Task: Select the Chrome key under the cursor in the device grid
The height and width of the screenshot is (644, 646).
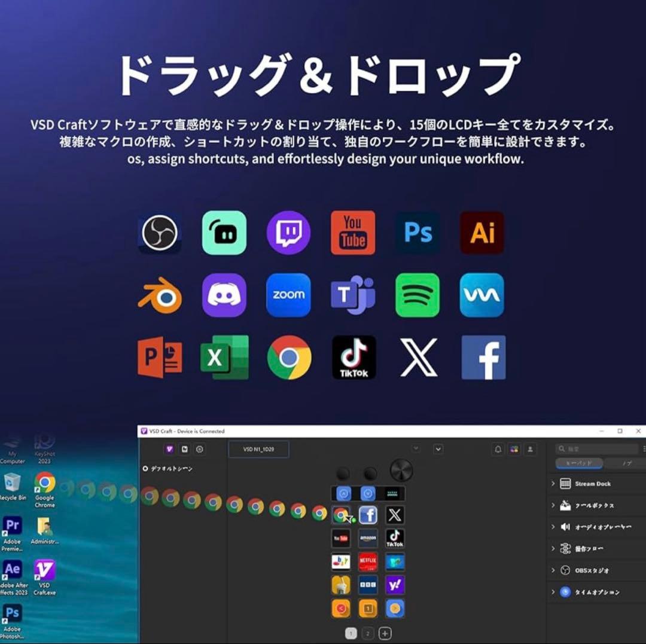Action: (341, 515)
